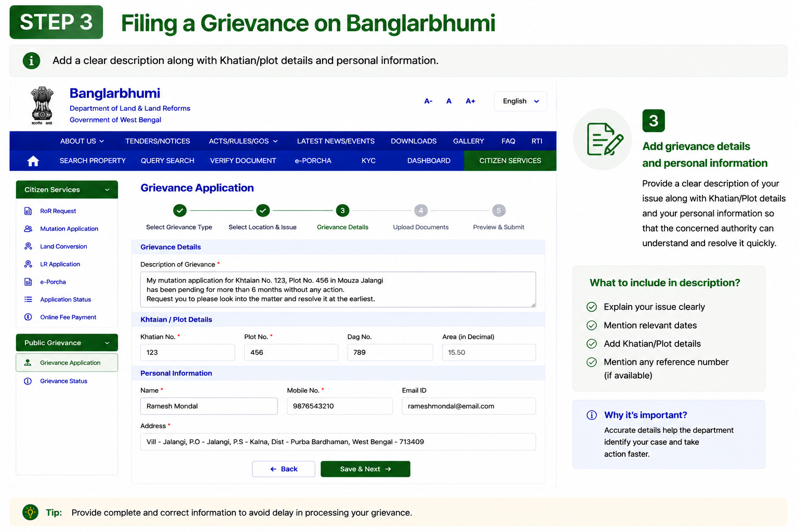This screenshot has height=532, width=798.
Task: Select the CITIZEN SERVICES tab
Action: [x=510, y=161]
